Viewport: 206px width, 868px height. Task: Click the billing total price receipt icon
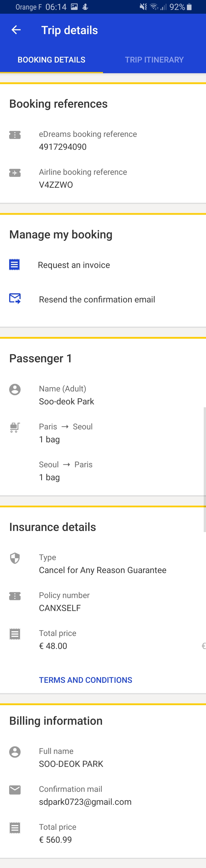(x=15, y=828)
